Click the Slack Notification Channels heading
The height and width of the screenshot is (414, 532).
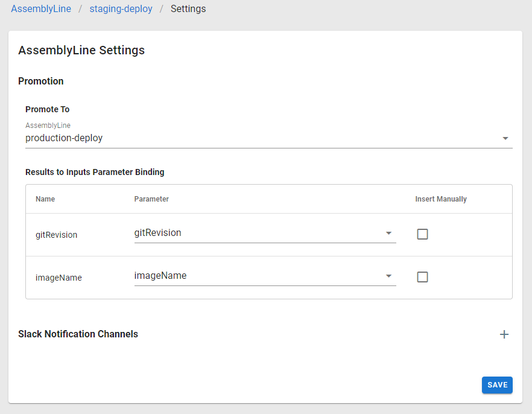pyautogui.click(x=78, y=334)
